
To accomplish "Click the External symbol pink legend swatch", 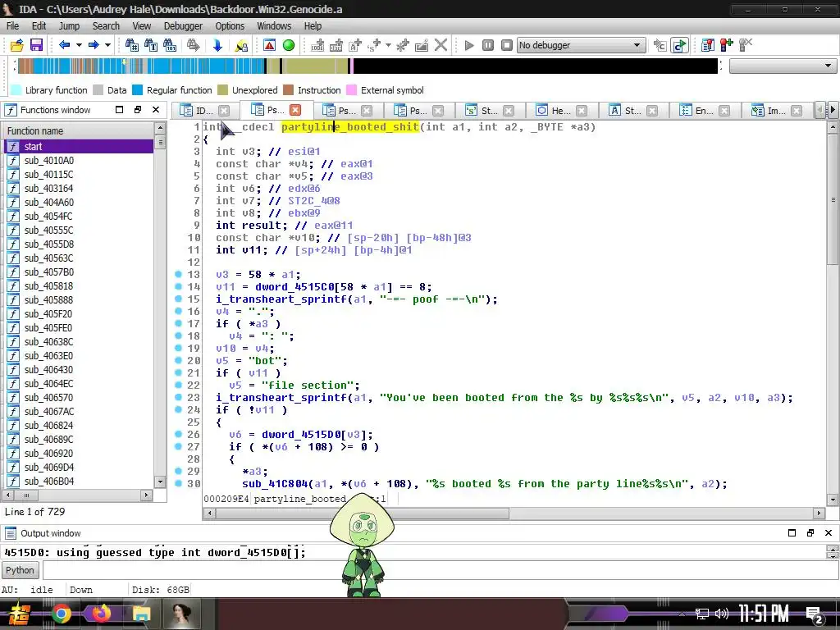I will point(351,90).
